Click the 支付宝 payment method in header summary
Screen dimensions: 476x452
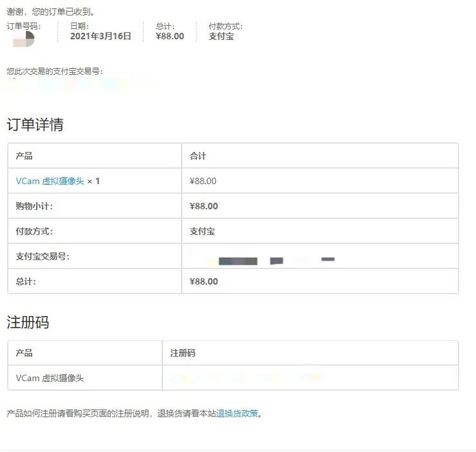[x=221, y=36]
